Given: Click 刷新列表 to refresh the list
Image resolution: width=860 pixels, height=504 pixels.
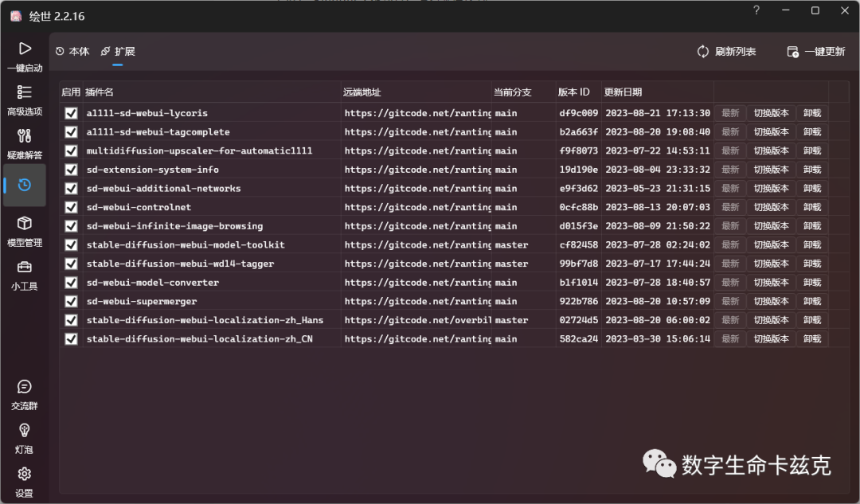Looking at the screenshot, I should tap(727, 52).
